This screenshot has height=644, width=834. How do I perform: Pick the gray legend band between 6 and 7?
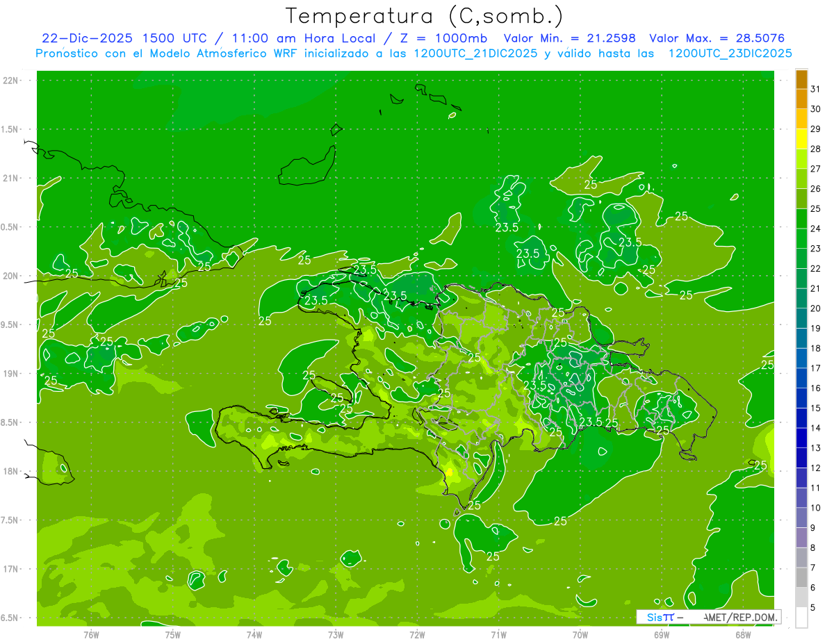(801, 577)
